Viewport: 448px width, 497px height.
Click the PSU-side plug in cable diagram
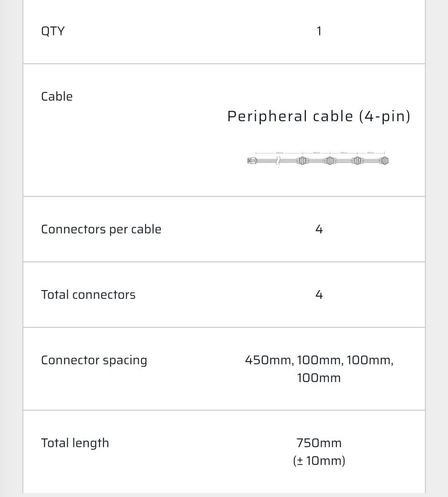click(x=252, y=161)
